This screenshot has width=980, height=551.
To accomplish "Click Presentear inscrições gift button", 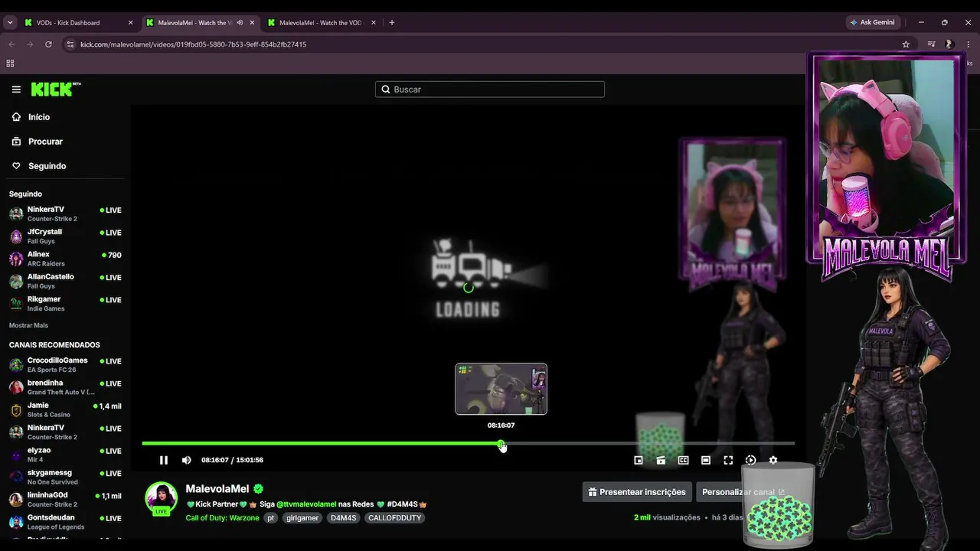I will coord(637,492).
